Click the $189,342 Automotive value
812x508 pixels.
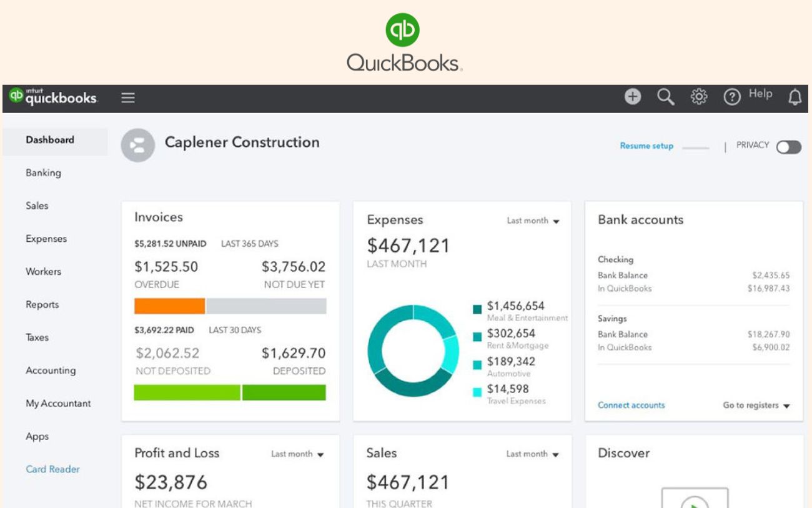coord(511,361)
